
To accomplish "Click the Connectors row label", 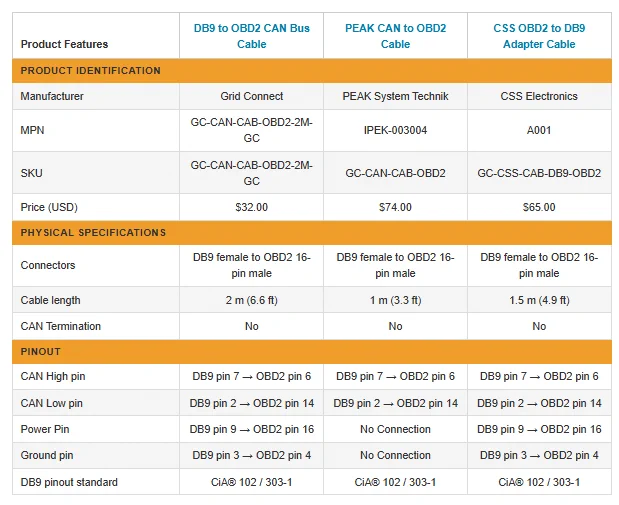I will pos(48,265).
